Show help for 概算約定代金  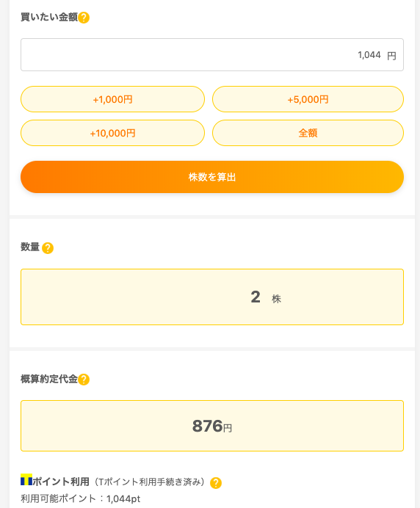point(84,380)
